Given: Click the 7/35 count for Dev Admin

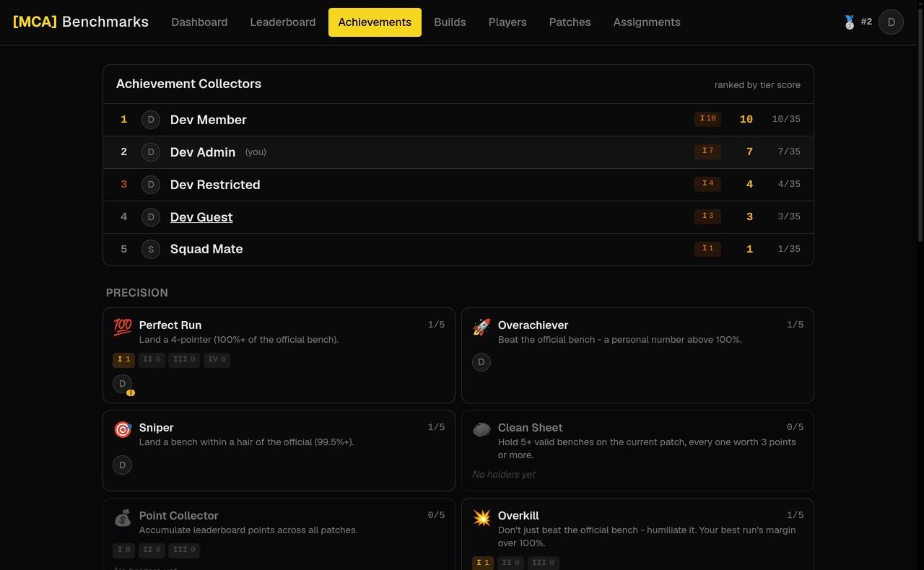Looking at the screenshot, I should tap(789, 152).
